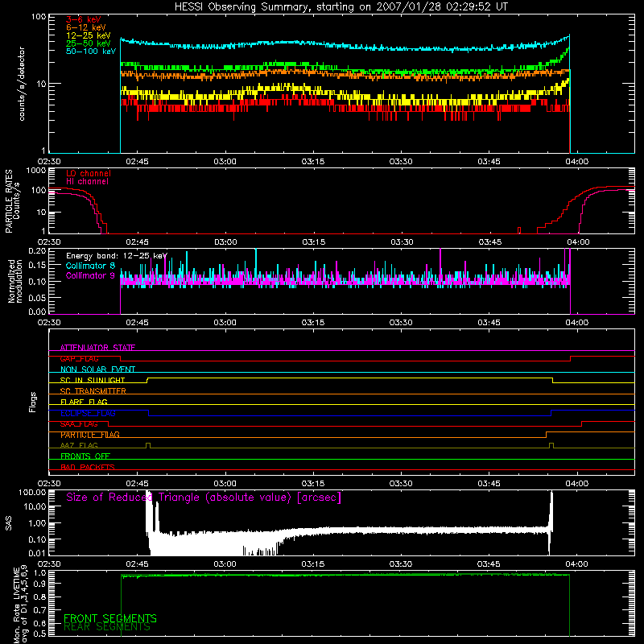The image size is (644, 644).
Task: Click the 03:15 time label under Flags panel
Action: coord(312,484)
